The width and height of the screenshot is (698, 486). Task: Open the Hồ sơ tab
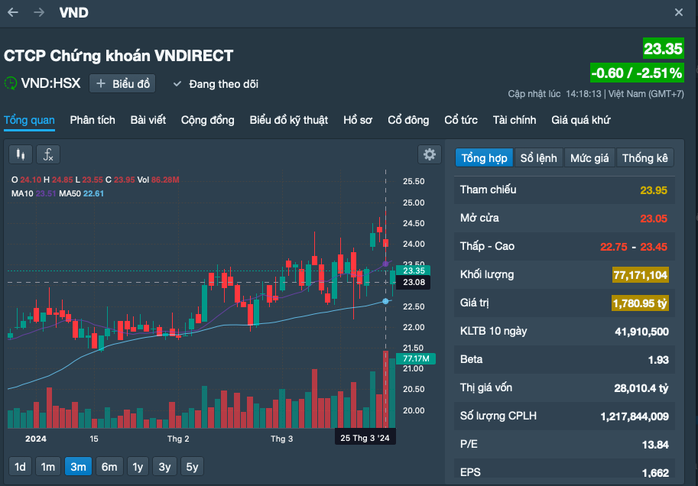[x=358, y=120]
